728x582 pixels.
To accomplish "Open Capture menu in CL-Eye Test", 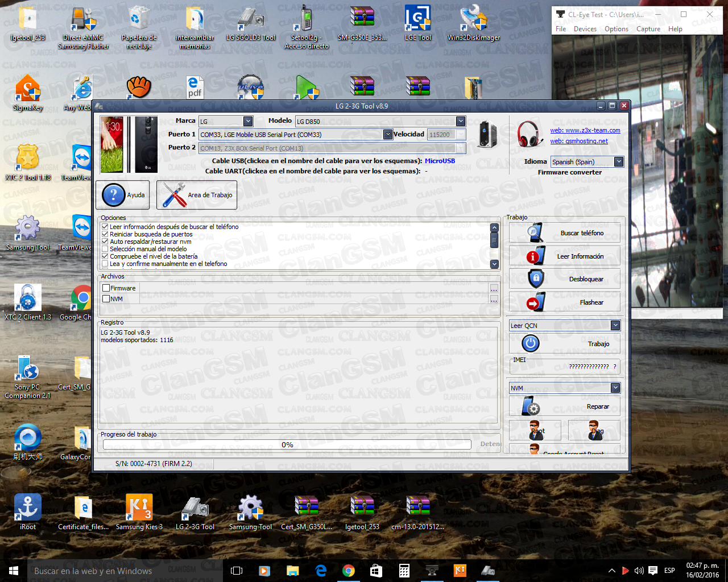I will [648, 29].
